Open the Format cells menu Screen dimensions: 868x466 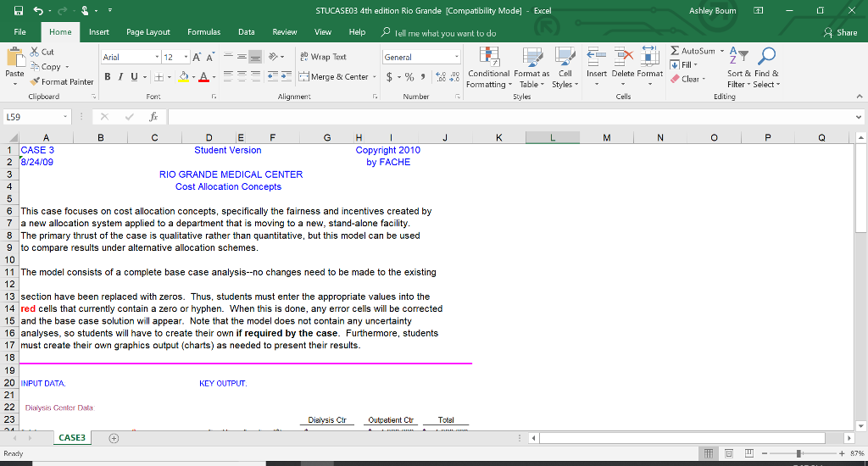point(650,68)
